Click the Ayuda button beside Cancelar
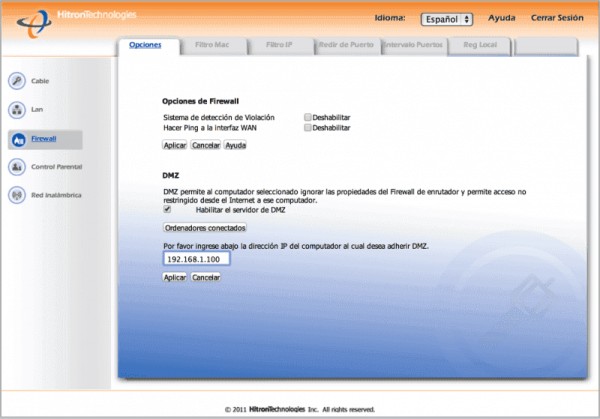 (235, 145)
